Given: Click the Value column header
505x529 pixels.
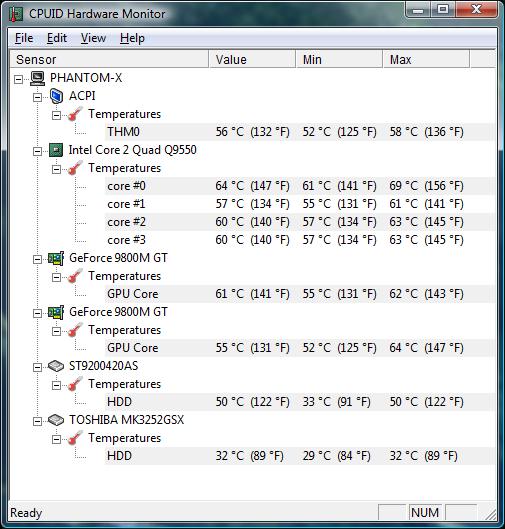Looking at the screenshot, I should [x=252, y=59].
